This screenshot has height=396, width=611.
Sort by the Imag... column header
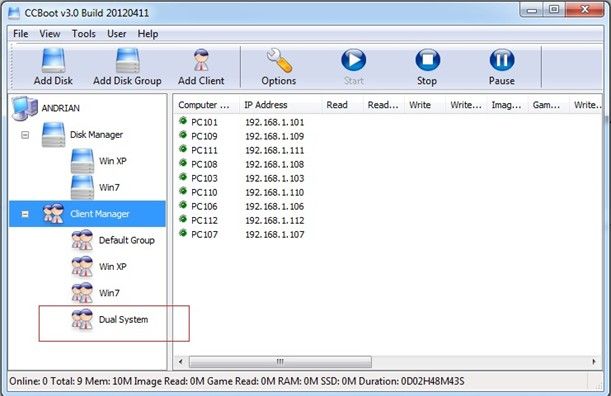507,105
